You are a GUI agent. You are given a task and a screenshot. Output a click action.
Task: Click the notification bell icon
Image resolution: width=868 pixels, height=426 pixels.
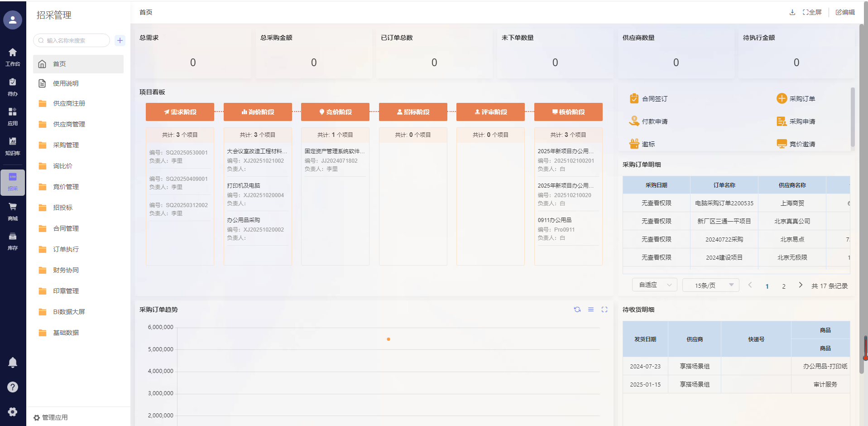point(13,363)
